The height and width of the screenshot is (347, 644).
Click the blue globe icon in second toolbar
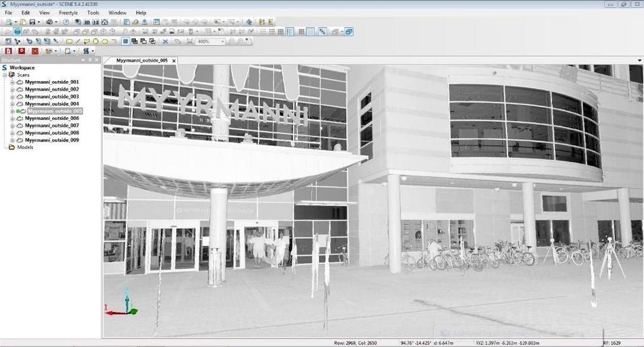coord(18,31)
